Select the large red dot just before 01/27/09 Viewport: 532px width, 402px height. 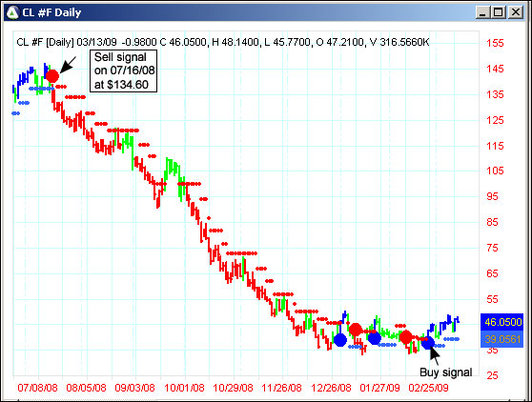356,330
